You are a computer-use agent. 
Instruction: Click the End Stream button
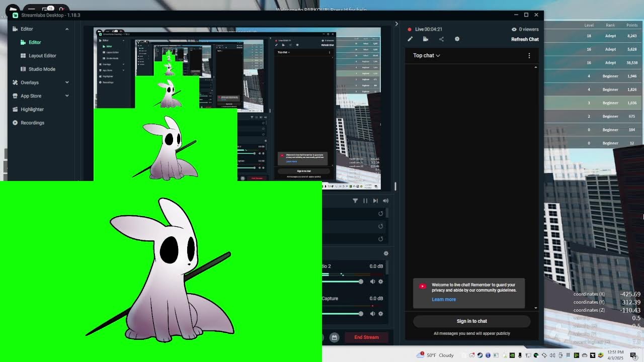click(x=366, y=337)
